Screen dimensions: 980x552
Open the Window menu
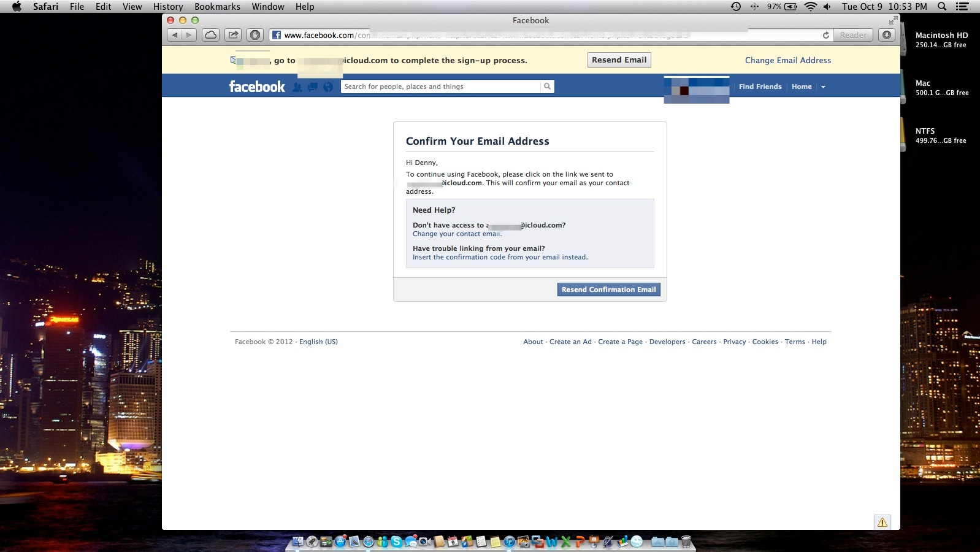pyautogui.click(x=268, y=7)
